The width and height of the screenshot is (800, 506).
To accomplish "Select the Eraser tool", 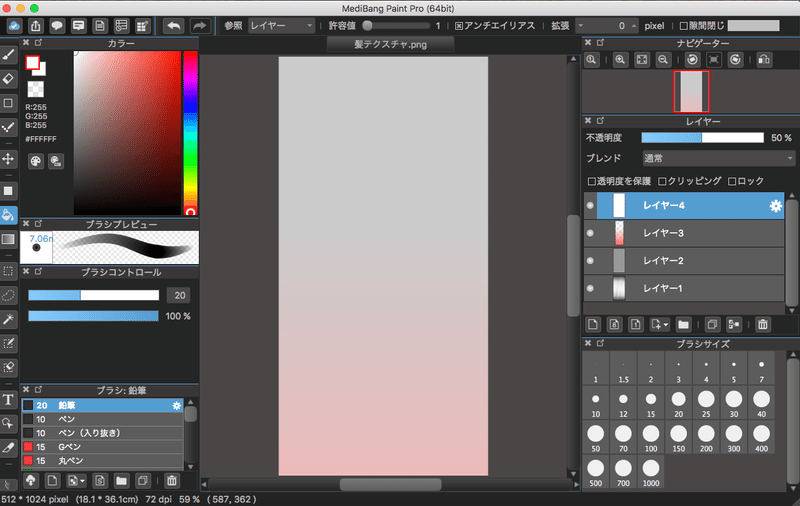I will click(x=8, y=79).
